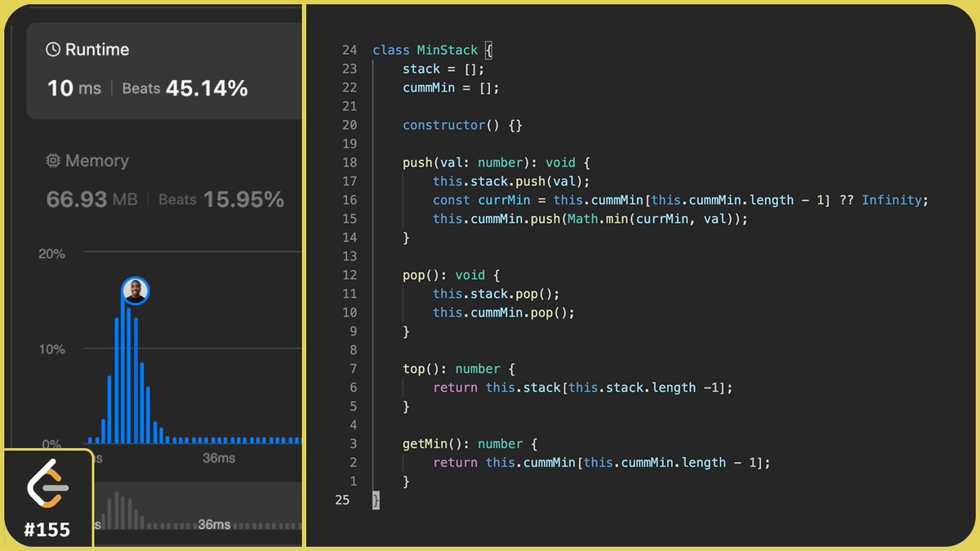Click the "pop(): void {" code line

(x=451, y=275)
